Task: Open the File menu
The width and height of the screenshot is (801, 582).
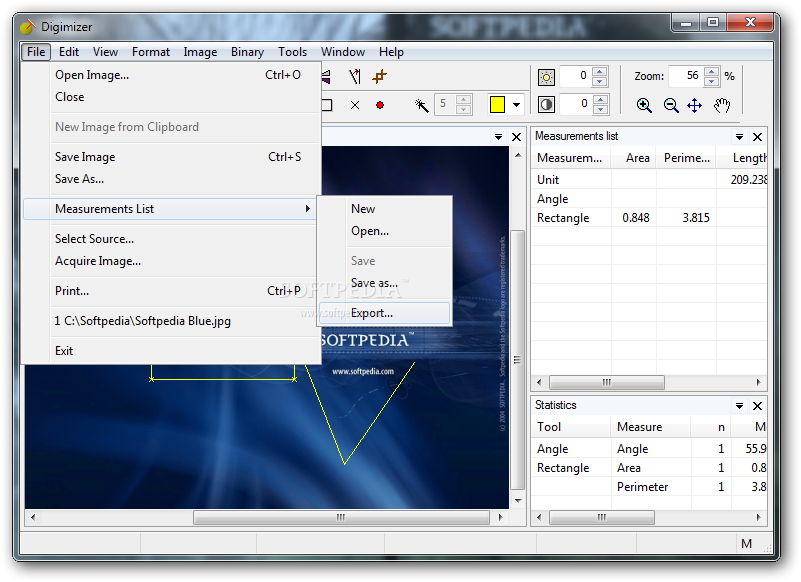Action: pos(36,52)
